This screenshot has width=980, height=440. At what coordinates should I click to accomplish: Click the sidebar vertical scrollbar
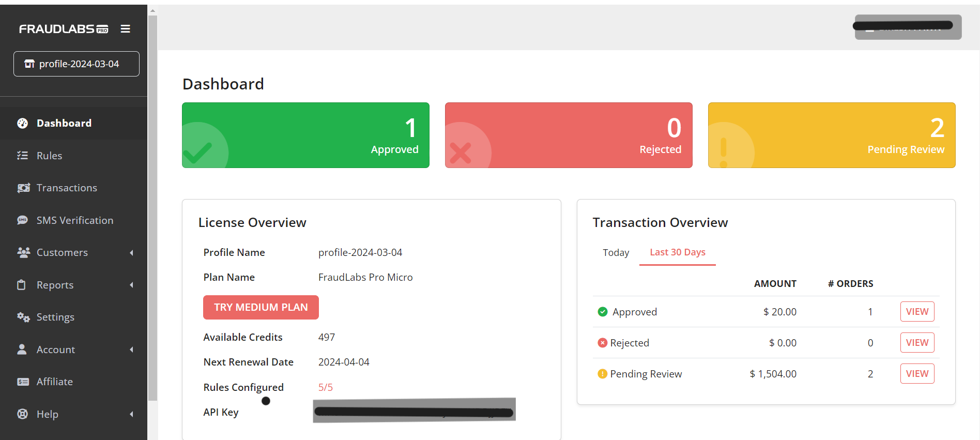(152, 207)
